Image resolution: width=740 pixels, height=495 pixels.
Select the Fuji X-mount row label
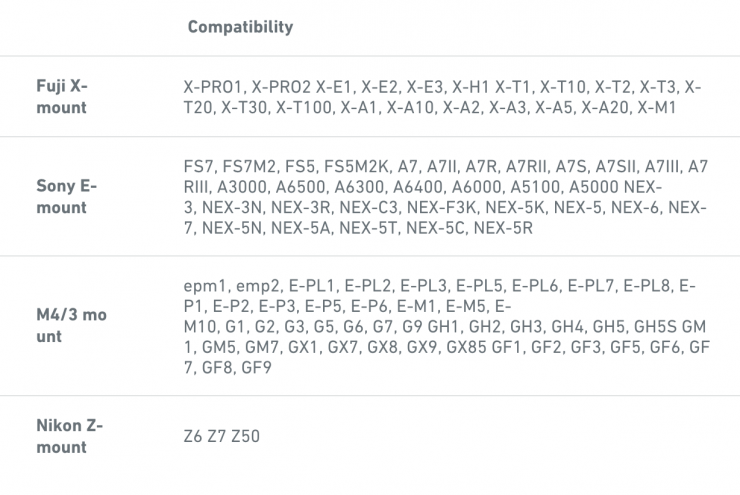click(x=60, y=98)
